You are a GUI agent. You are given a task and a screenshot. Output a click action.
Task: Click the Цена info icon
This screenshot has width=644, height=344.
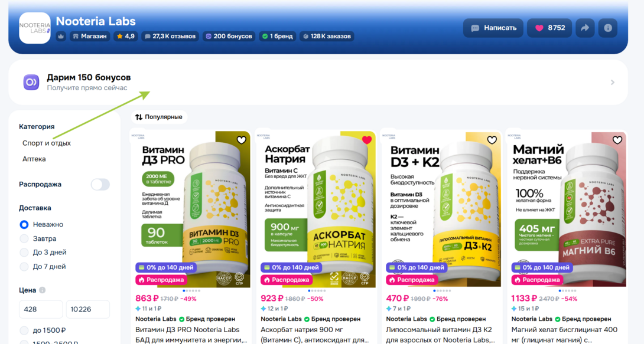[43, 290]
